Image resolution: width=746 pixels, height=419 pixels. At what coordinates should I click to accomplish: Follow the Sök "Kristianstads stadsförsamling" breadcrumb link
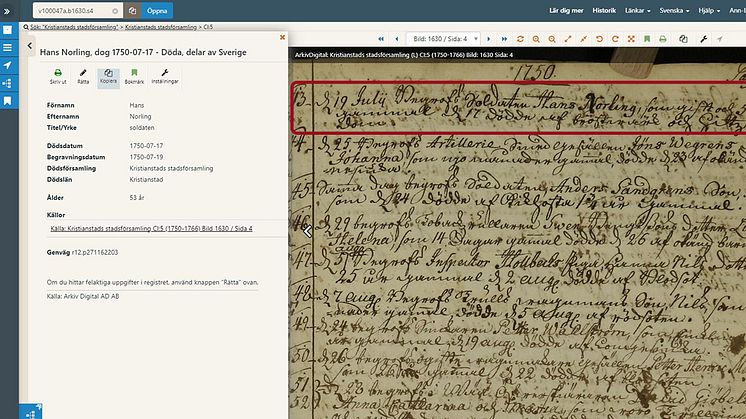[74, 27]
